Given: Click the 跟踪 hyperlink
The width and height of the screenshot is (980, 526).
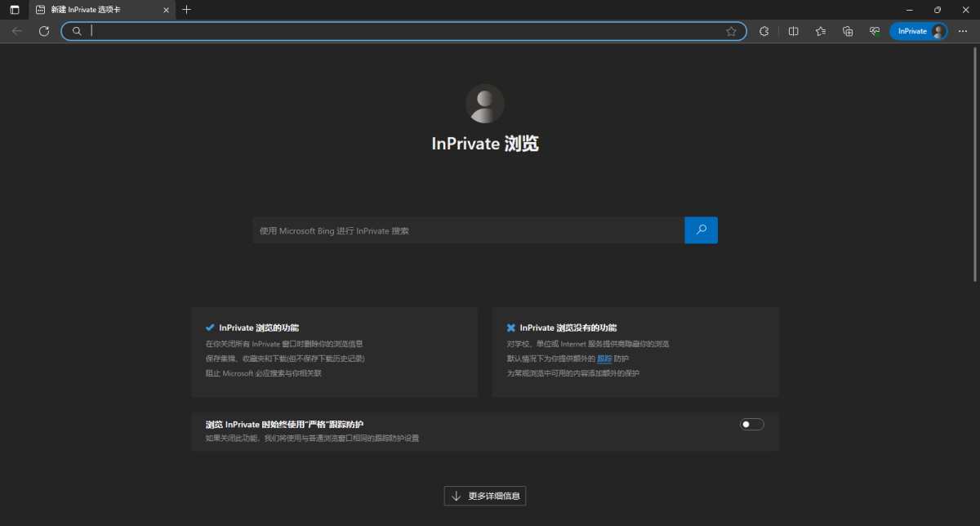Looking at the screenshot, I should (x=604, y=359).
